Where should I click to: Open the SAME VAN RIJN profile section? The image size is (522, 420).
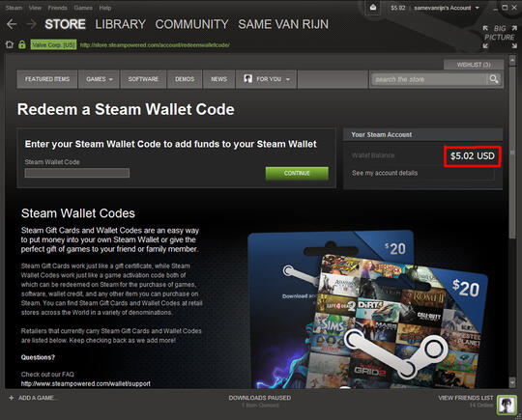pos(283,24)
